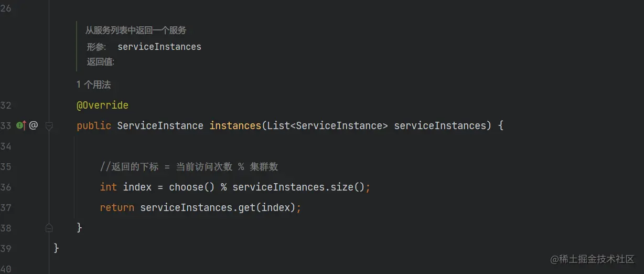Click line number 36 in the gutter
The height and width of the screenshot is (274, 644).
point(6,187)
